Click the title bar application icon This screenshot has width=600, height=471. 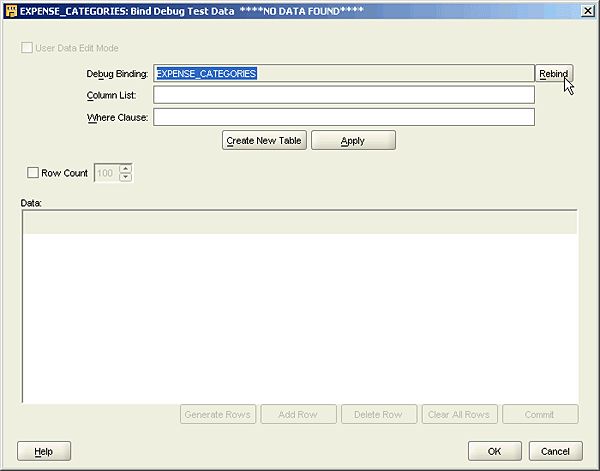[x=11, y=11]
